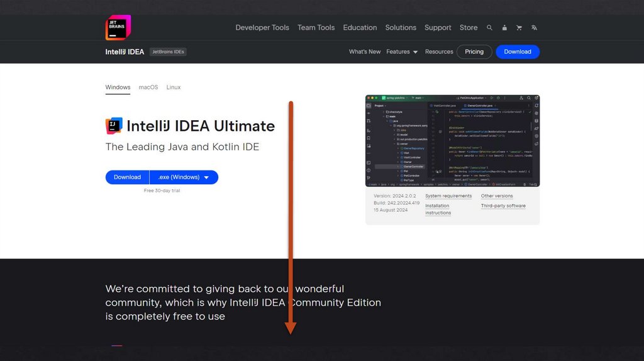Click the IntelliJ IDEA product name link
Image resolution: width=644 pixels, height=361 pixels.
point(125,52)
